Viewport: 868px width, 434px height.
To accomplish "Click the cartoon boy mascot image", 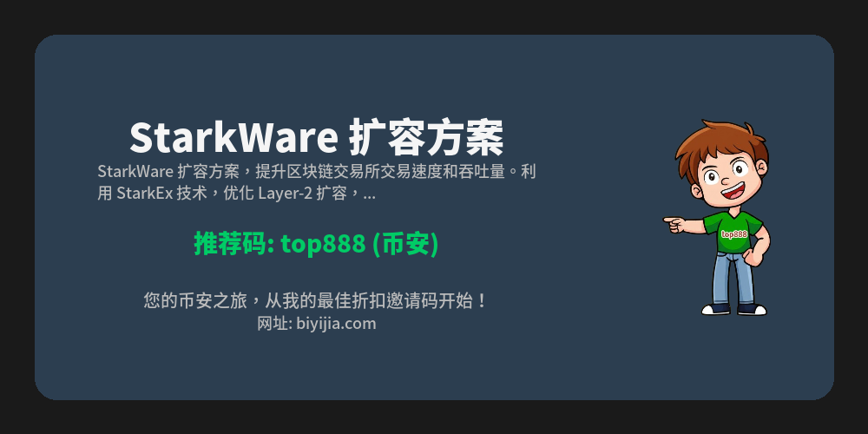I will (x=718, y=218).
